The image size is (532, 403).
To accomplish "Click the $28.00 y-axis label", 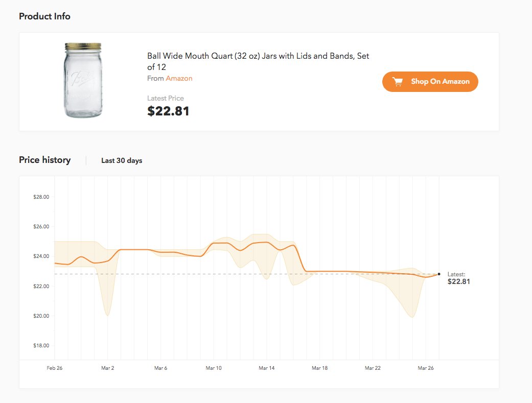I will (x=41, y=197).
